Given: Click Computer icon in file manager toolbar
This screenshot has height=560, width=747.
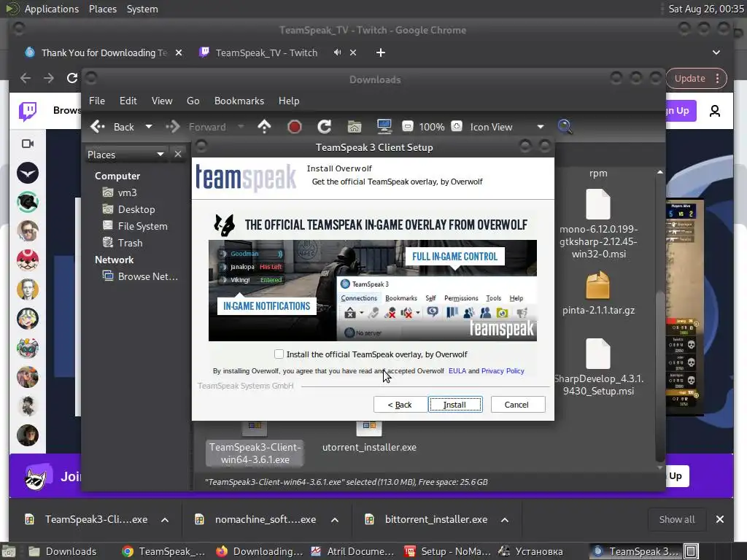Looking at the screenshot, I should point(384,127).
